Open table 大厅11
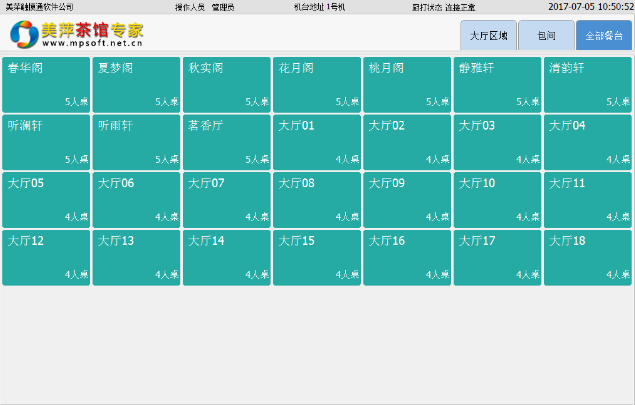The width and height of the screenshot is (635, 405). pos(588,200)
